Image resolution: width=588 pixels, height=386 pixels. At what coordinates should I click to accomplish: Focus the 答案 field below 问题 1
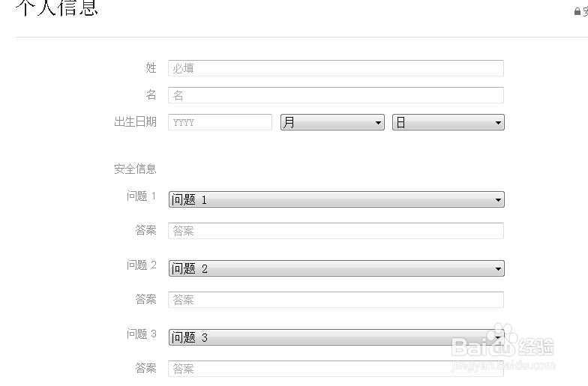click(x=335, y=231)
